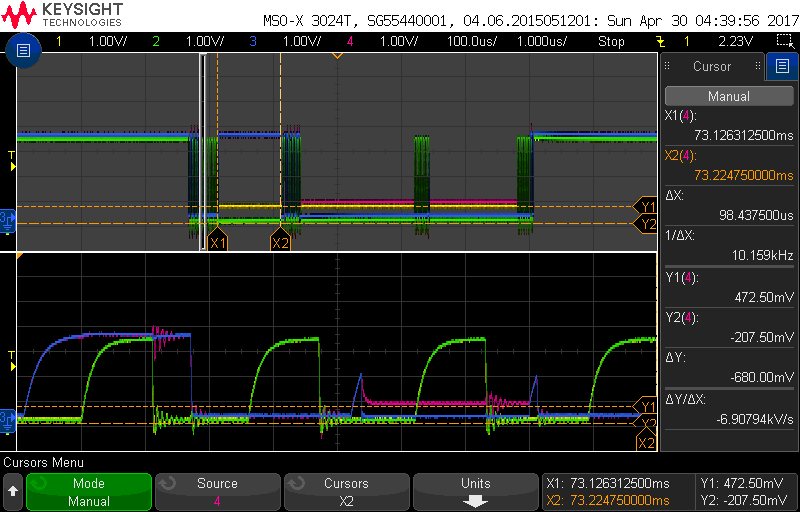Click the Y1(4) value 472.50mV in panel
This screenshot has width=800, height=512.
pyautogui.click(x=764, y=297)
